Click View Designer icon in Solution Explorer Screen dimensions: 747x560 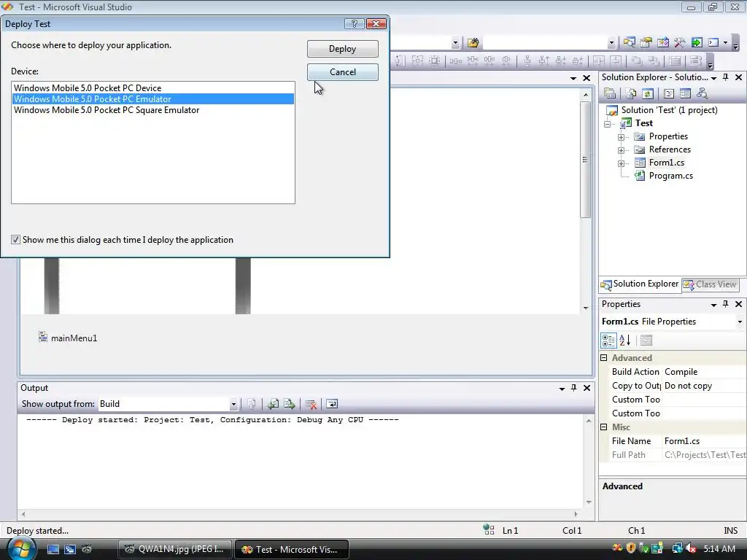point(685,94)
